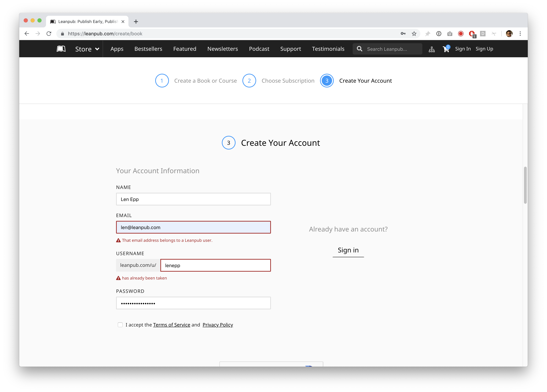The image size is (547, 392).
Task: Click the 'Your Account Information' heading
Action: point(157,171)
